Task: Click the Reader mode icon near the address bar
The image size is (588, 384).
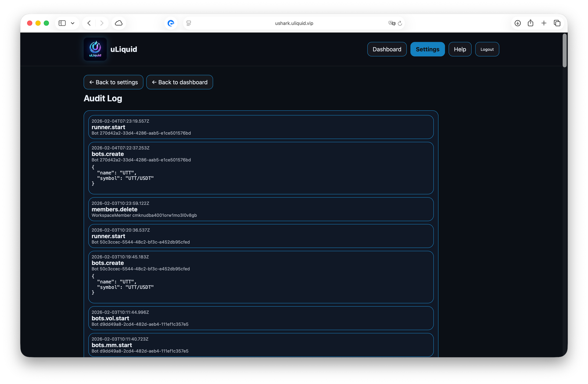Action: pyautogui.click(x=189, y=23)
